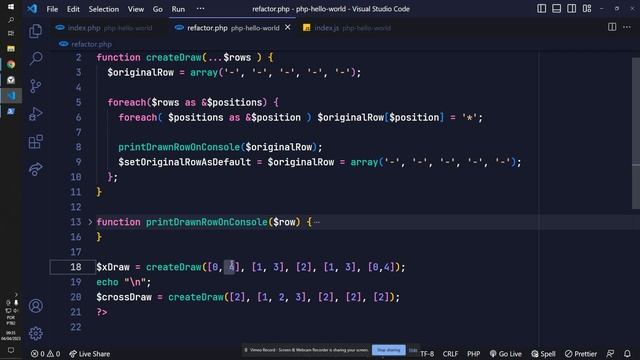Open the Extensions view
The image size is (640, 360).
coord(36,142)
